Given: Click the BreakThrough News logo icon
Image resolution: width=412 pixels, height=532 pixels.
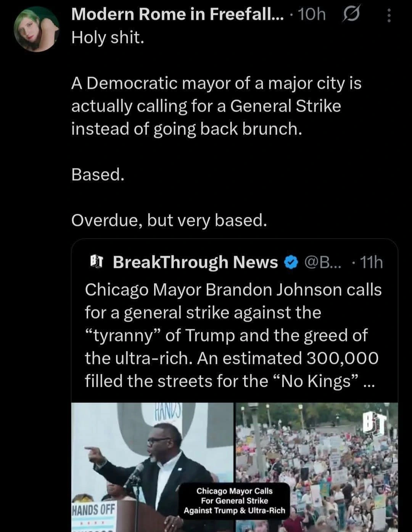Looking at the screenshot, I should pos(97,262).
